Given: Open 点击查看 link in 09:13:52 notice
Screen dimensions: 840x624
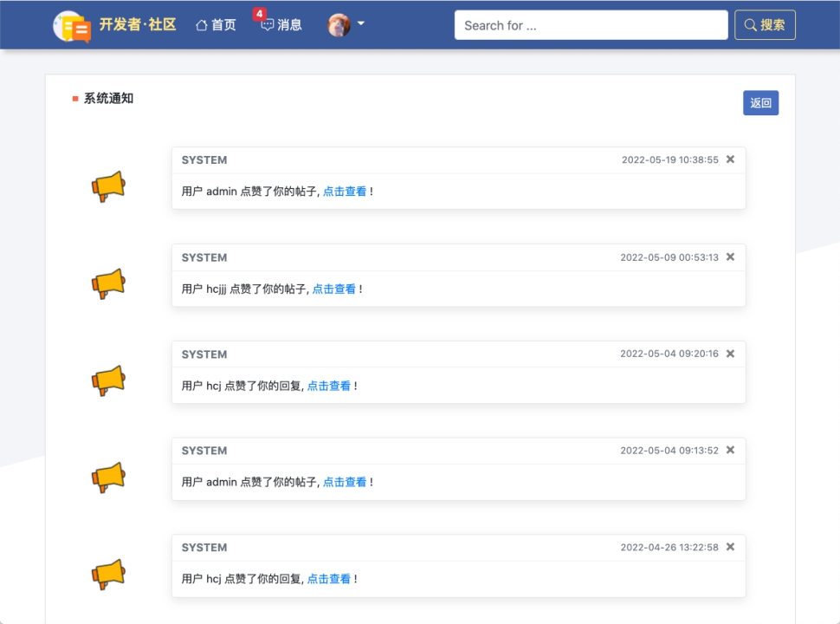Looking at the screenshot, I should 345,482.
